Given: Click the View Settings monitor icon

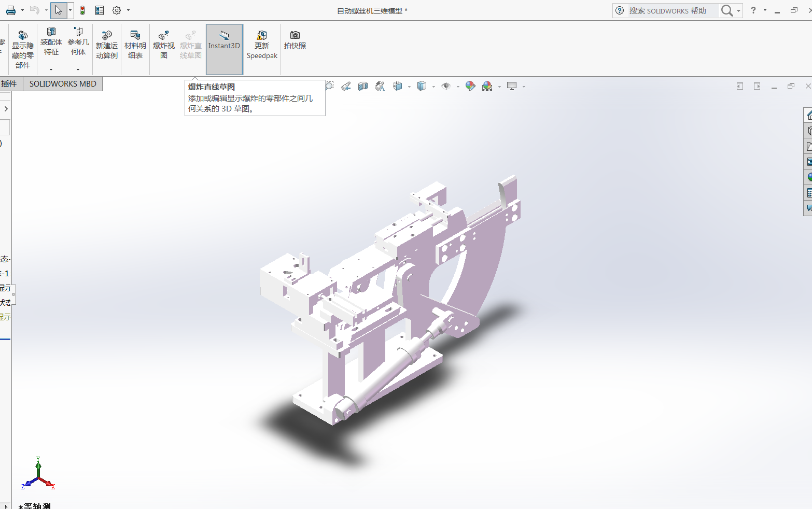Looking at the screenshot, I should pos(512,86).
